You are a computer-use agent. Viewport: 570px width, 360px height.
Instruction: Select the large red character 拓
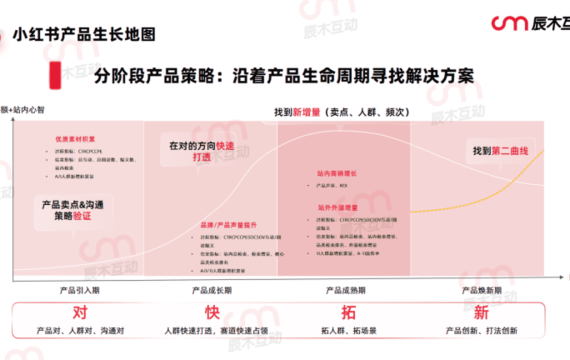click(x=348, y=312)
